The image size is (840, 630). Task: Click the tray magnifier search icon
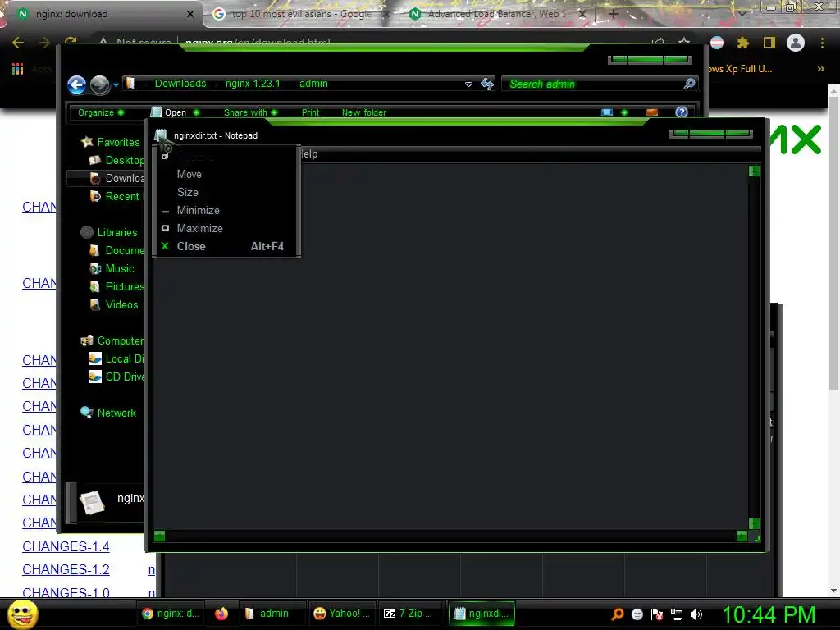pos(617,614)
